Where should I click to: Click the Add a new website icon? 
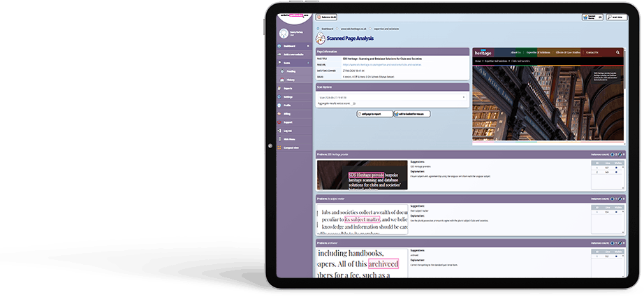click(x=279, y=55)
